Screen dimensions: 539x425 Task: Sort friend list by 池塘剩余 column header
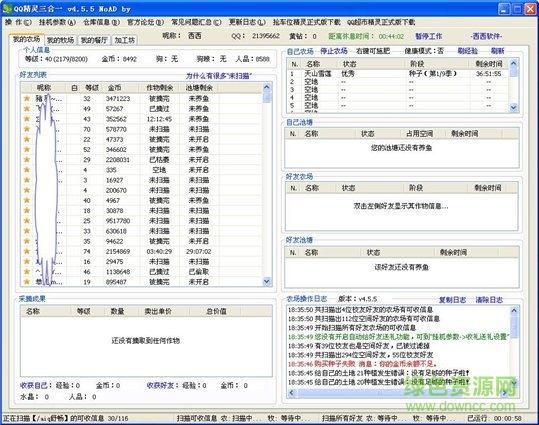click(x=199, y=88)
